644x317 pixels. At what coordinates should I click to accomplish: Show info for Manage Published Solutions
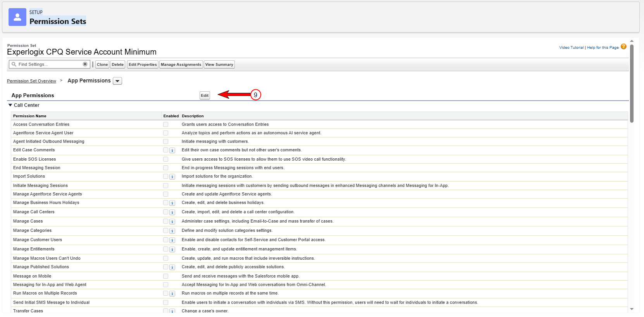[x=172, y=267]
